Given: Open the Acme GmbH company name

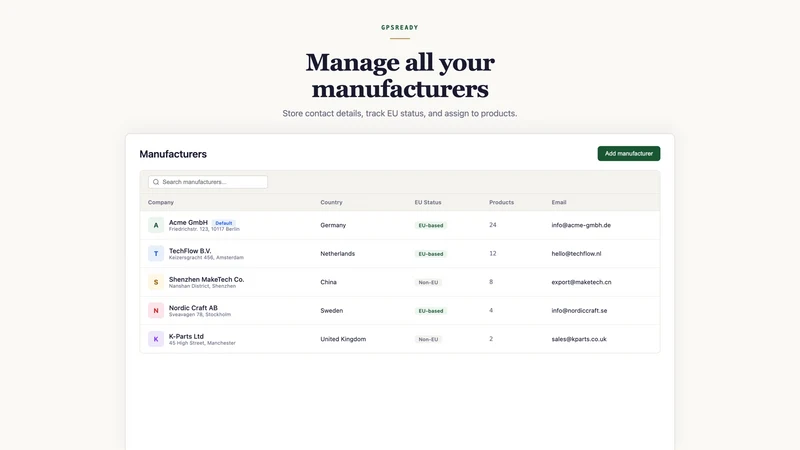Looking at the screenshot, I should [x=188, y=222].
